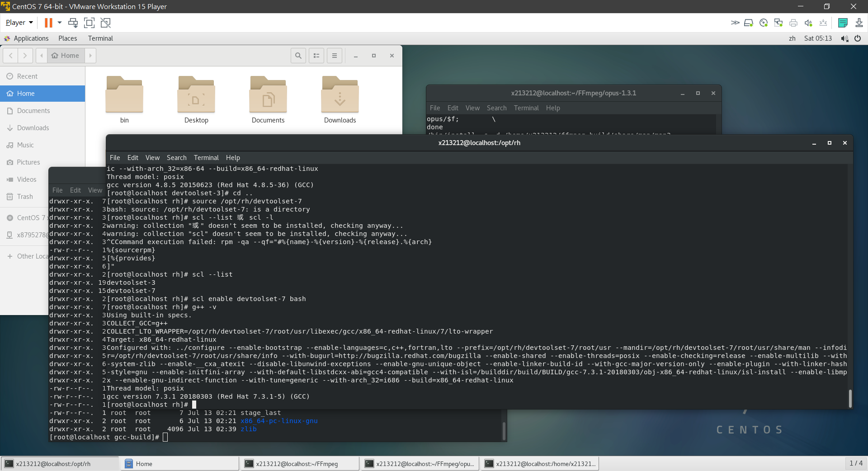Screen dimensions: 868x471
Task: Go back in the Files window
Action: tap(10, 56)
